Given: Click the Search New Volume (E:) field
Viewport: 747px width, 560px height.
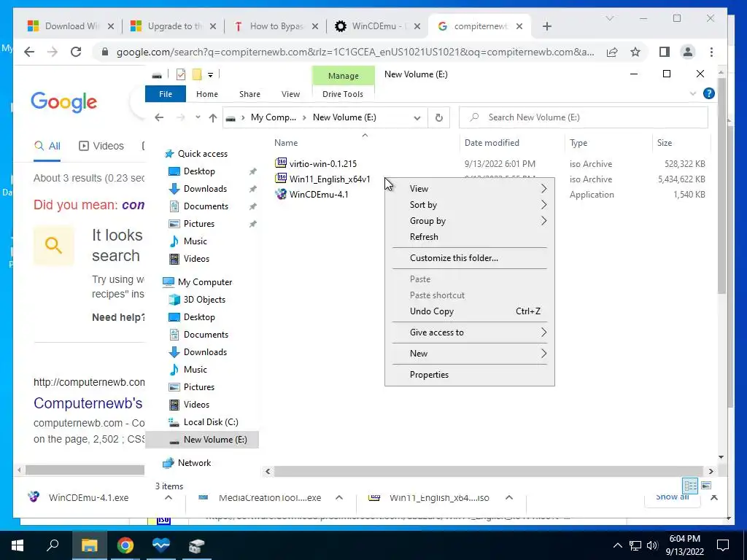Looking at the screenshot, I should coord(583,117).
